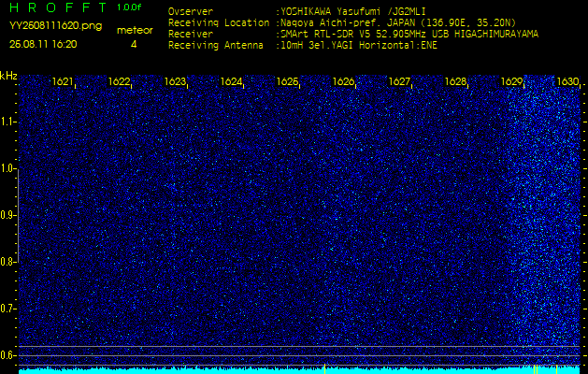The image size is (588, 374).
Task: Click the last yellow meteor marker near 1630
Action: (556, 368)
